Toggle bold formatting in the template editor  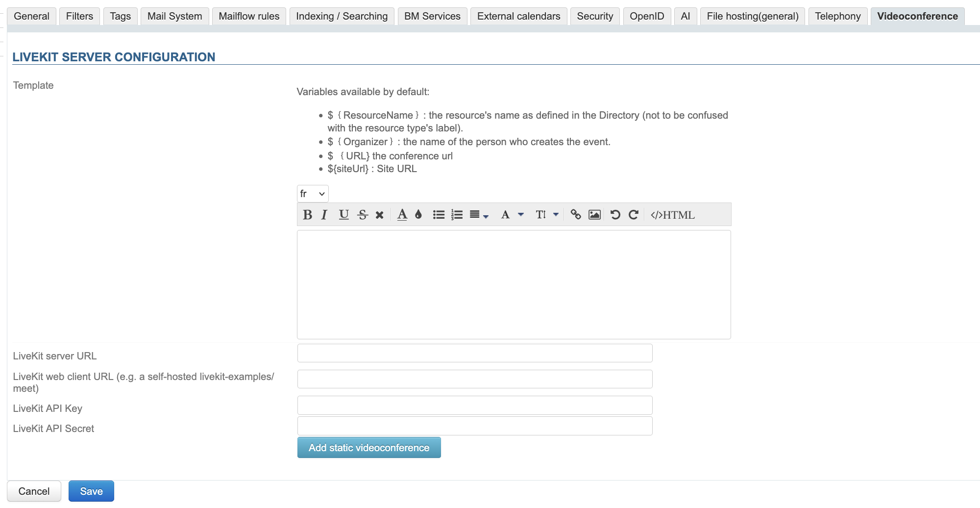307,215
